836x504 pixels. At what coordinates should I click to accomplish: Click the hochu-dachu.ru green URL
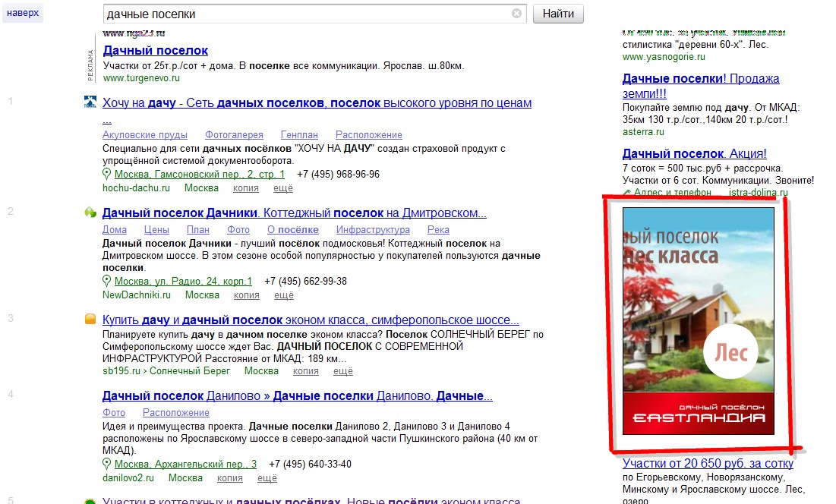click(x=136, y=188)
